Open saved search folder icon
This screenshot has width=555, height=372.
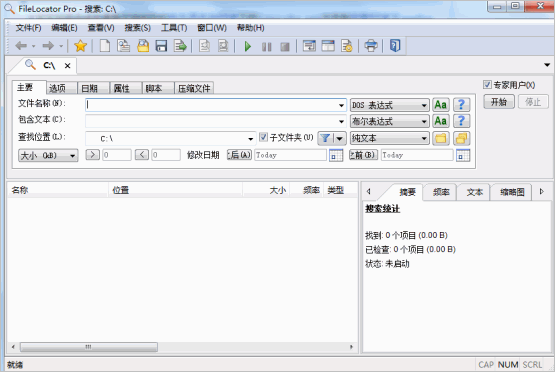tap(143, 46)
